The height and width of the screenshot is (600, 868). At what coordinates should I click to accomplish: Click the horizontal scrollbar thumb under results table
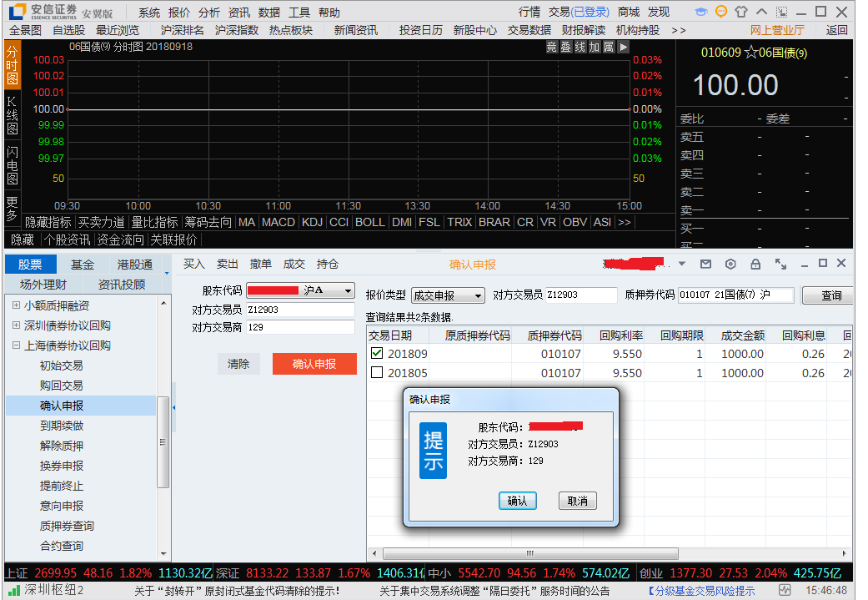pos(530,553)
